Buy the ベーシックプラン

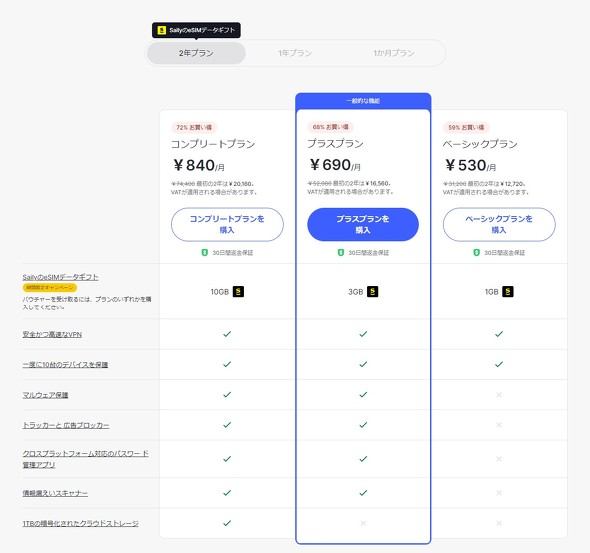point(499,225)
